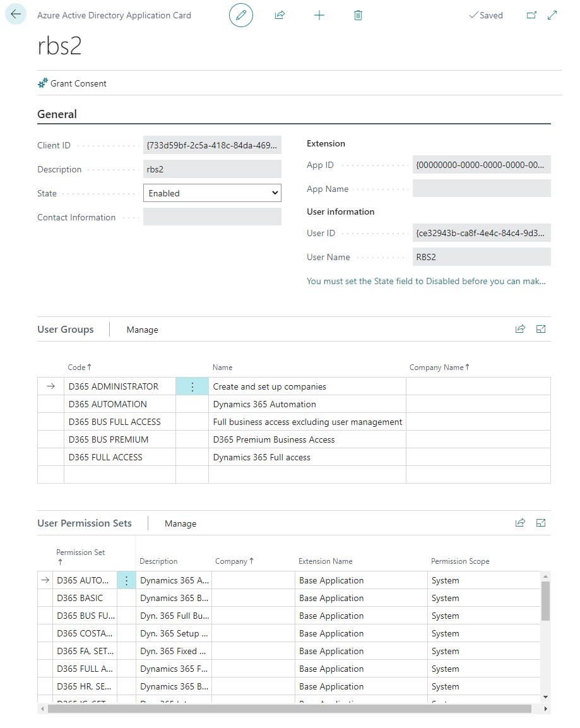Click 'D365 Premium Business Access' cell
This screenshot has height=728, width=580.
307,439
